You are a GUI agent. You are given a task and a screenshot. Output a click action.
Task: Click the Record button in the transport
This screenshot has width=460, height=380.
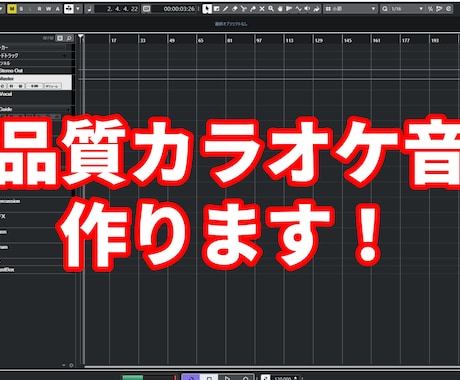point(245,377)
